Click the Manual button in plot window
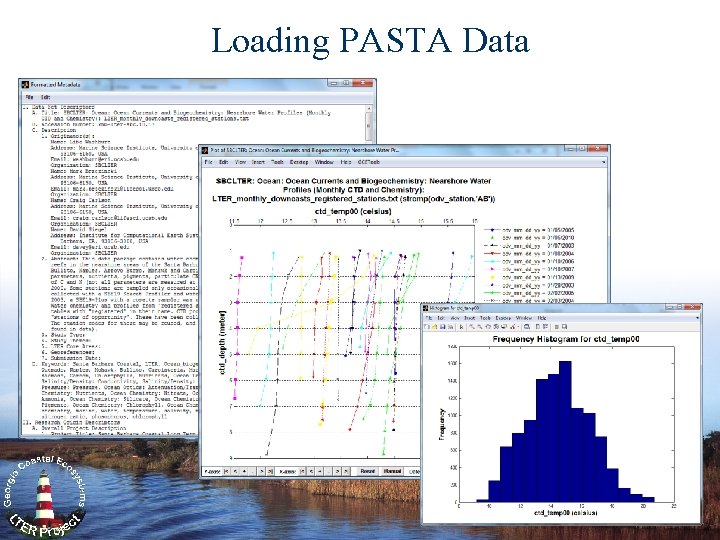720x540 pixels. [x=392, y=471]
